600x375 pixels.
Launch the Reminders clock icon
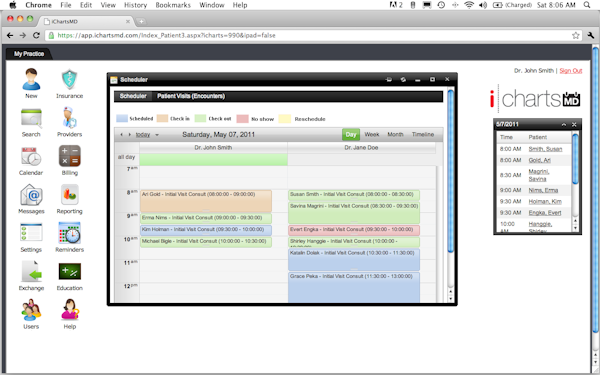click(69, 233)
